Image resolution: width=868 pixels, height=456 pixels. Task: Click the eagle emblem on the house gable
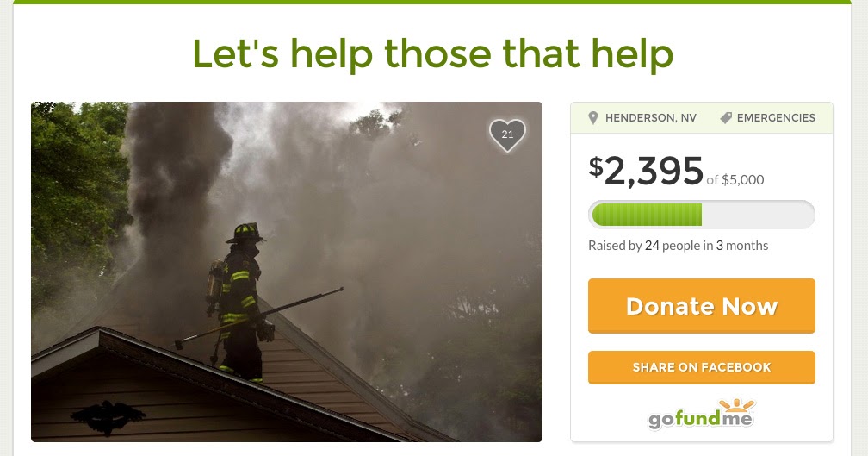pos(108,416)
